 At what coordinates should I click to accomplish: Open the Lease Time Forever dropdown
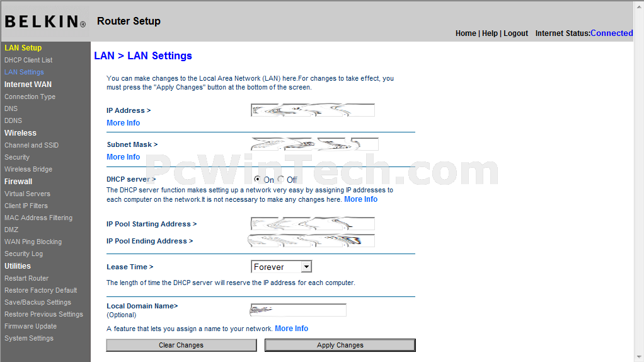281,267
